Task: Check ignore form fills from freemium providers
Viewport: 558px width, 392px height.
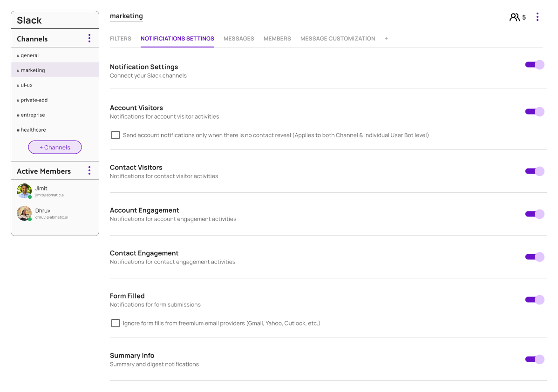Action: (x=116, y=323)
